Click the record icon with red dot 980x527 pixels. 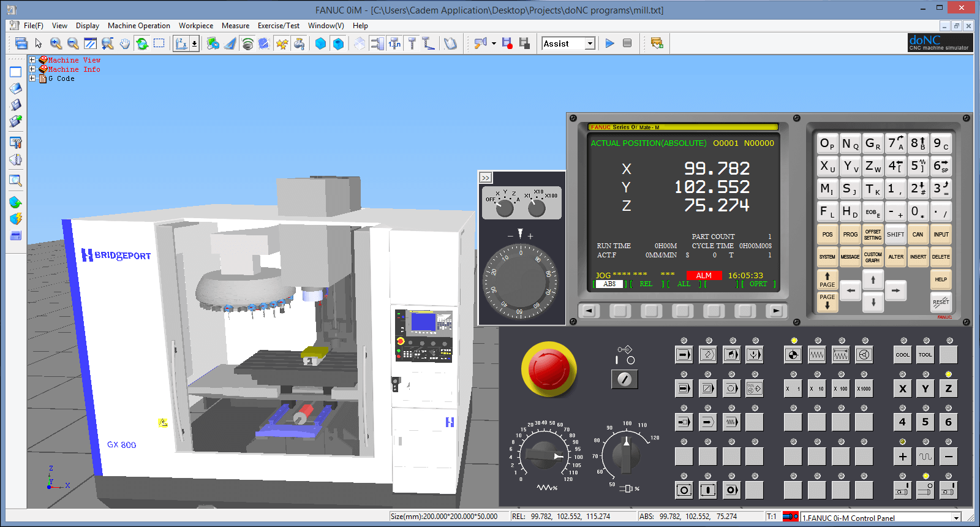tap(507, 44)
